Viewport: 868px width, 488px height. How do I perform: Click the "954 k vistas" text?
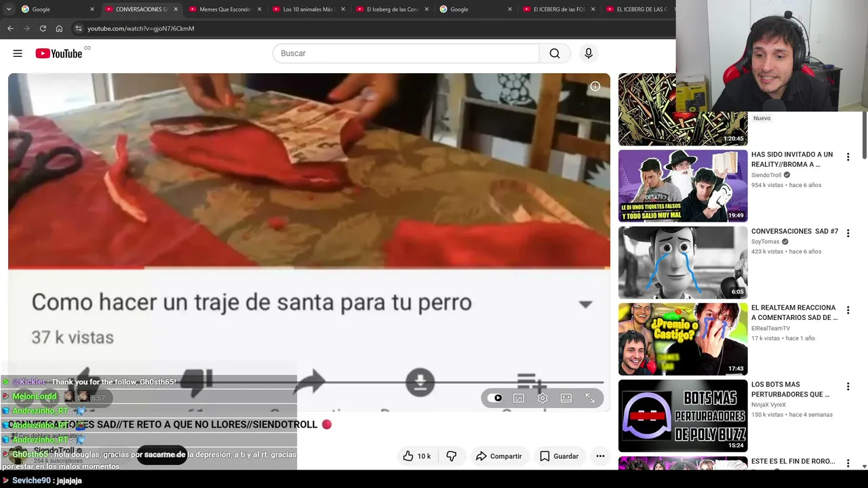pos(767,185)
